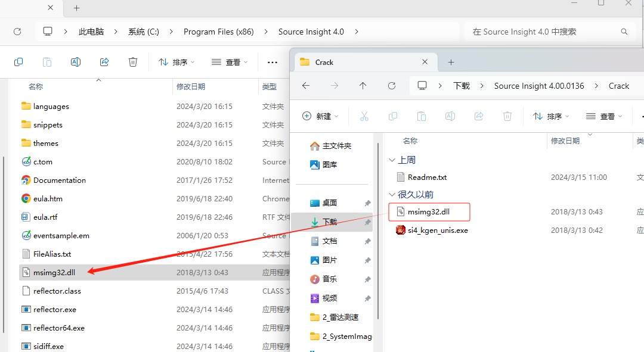
Task: Add a new tab in the Crack window
Action: 451,63
